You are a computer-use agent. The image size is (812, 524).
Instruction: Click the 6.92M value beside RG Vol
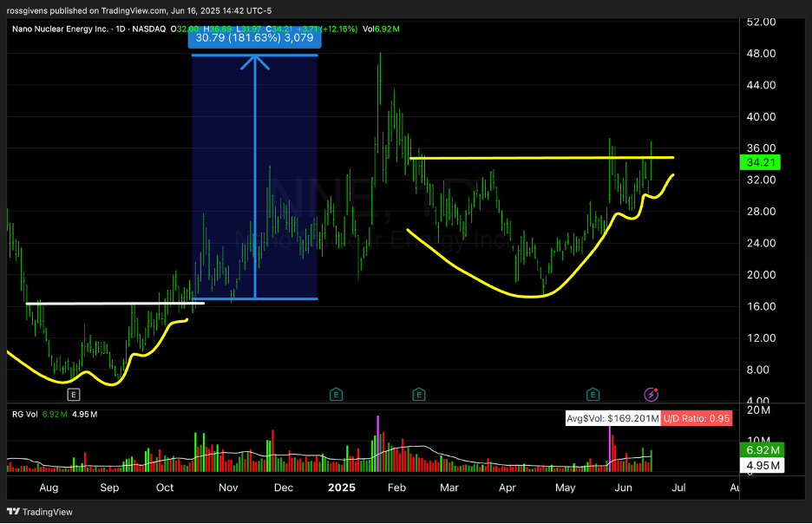click(55, 414)
